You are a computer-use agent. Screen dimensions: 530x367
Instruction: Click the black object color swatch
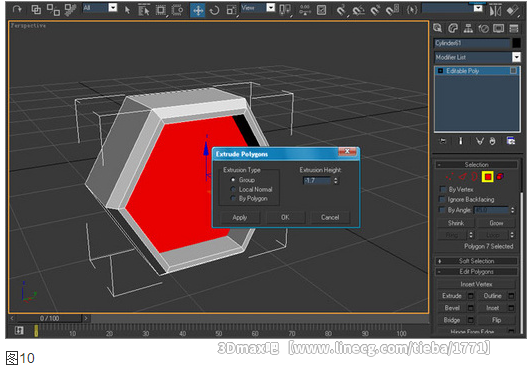coord(516,43)
